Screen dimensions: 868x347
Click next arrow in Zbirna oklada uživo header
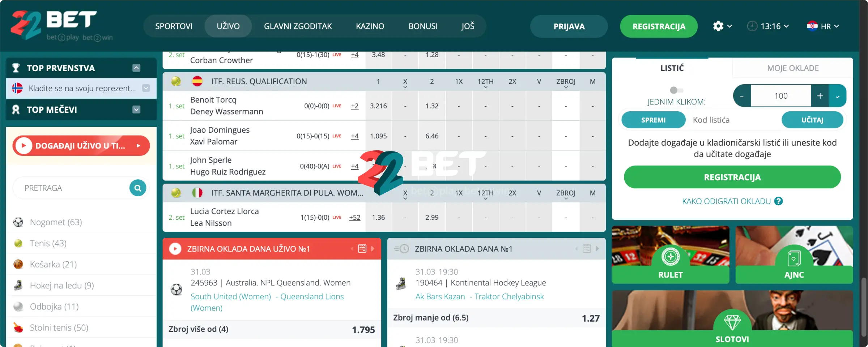coord(373,249)
